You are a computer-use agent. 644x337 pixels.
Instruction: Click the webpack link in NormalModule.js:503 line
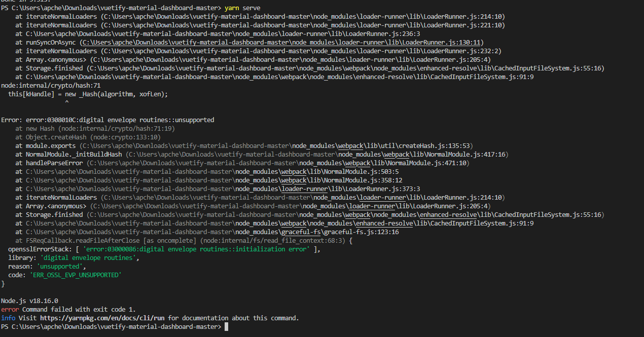[x=293, y=171]
